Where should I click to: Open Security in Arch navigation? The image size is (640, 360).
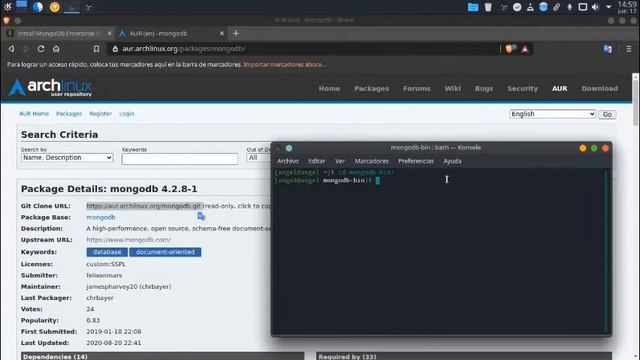(522, 89)
